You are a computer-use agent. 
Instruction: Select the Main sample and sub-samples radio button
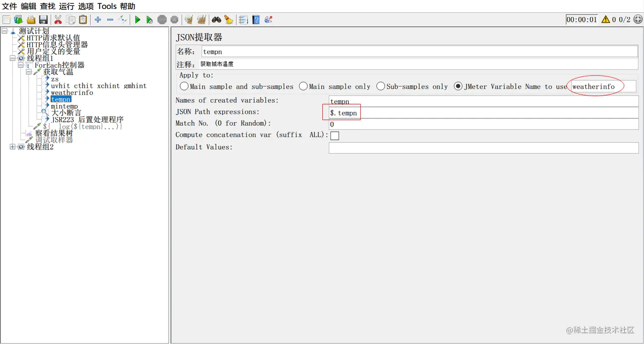tap(184, 87)
